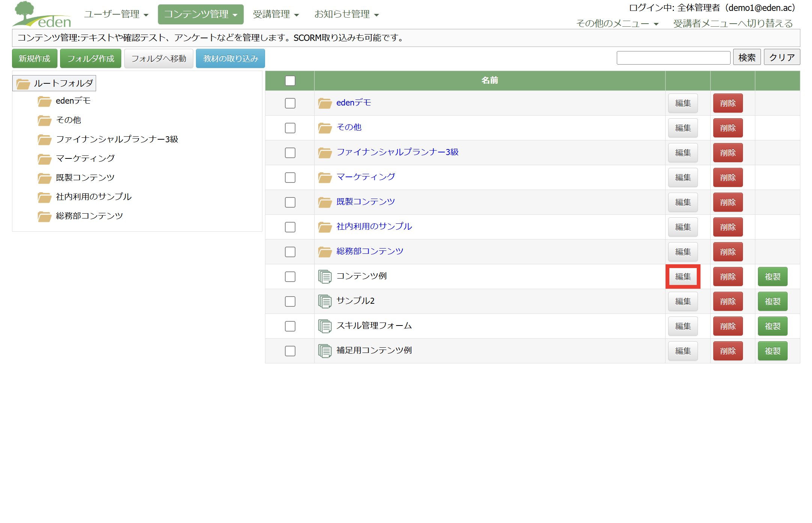This screenshot has width=812, height=523.
Task: Edit the スキル管理フォーム content
Action: 683,326
